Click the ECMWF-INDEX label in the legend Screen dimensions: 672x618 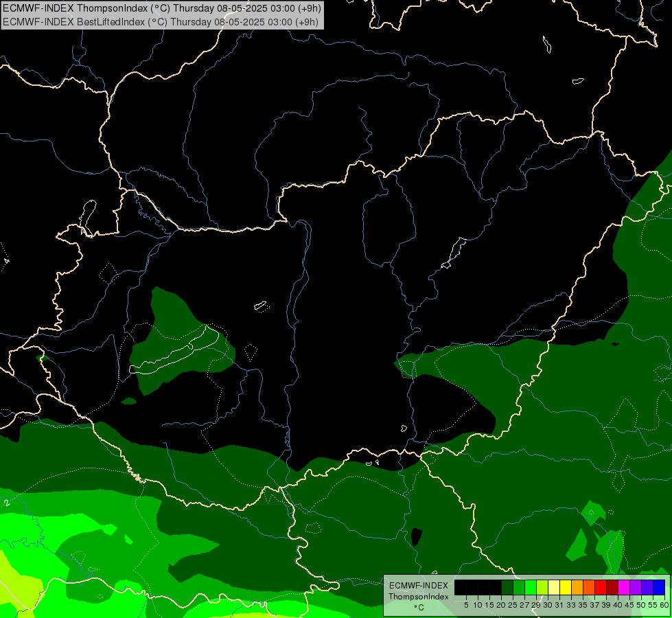click(x=418, y=586)
